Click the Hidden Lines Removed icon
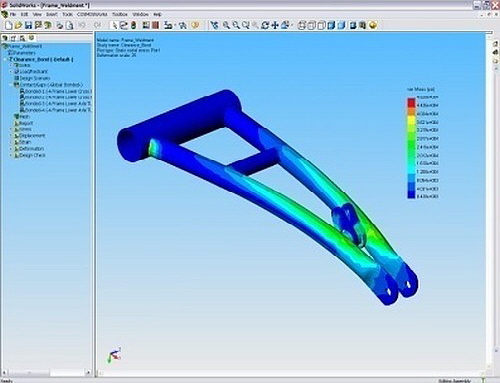Image resolution: width=500 pixels, height=383 pixels. [321, 25]
